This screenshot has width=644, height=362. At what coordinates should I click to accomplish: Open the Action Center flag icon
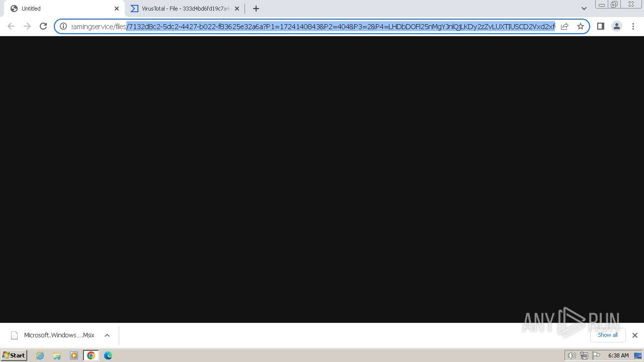(596, 355)
